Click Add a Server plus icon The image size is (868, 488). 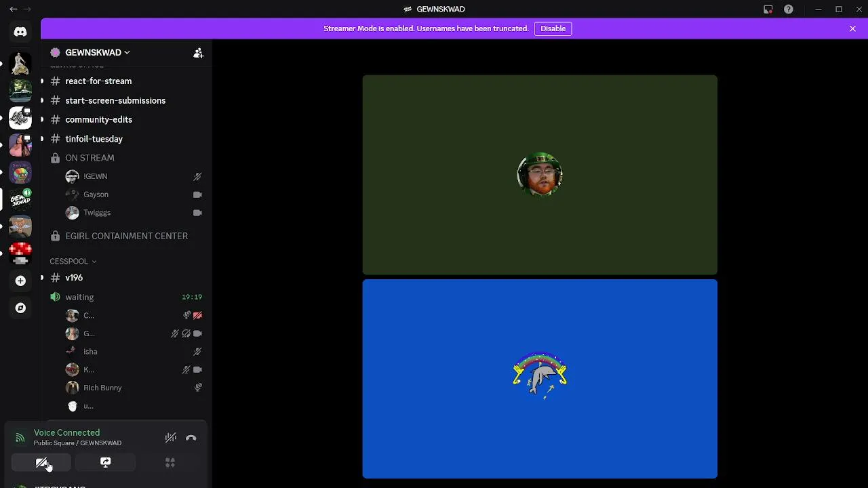point(20,281)
